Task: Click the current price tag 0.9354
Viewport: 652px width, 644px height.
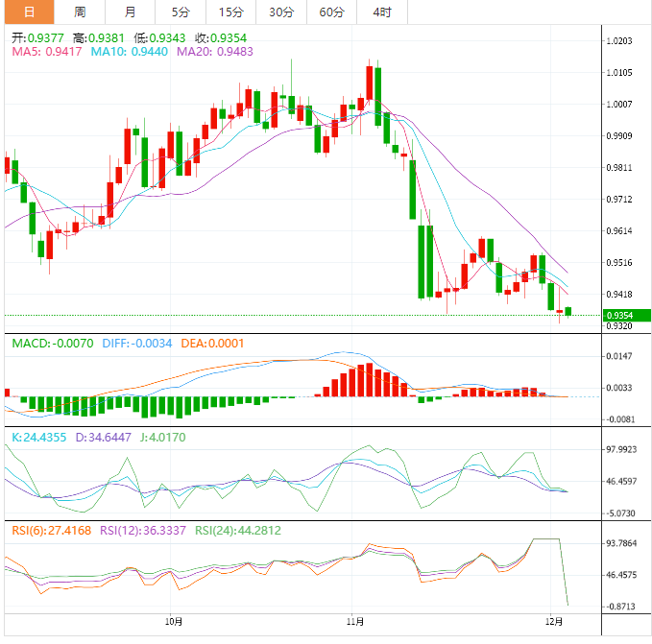Action: coord(627,316)
